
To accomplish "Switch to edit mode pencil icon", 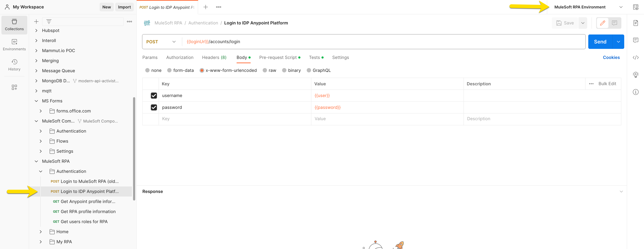I will point(602,23).
